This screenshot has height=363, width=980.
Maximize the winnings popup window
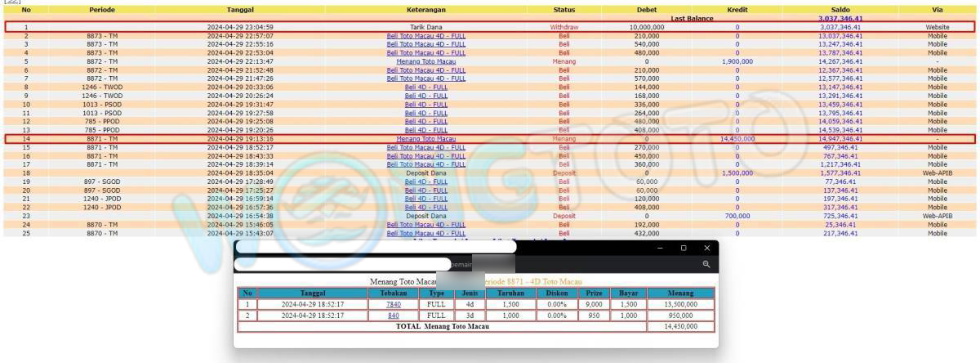click(x=684, y=248)
